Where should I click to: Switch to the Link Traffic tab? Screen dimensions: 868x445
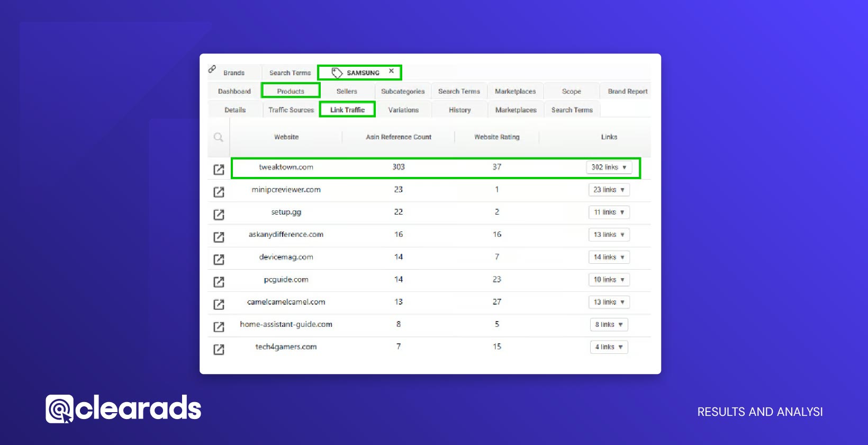click(x=347, y=110)
